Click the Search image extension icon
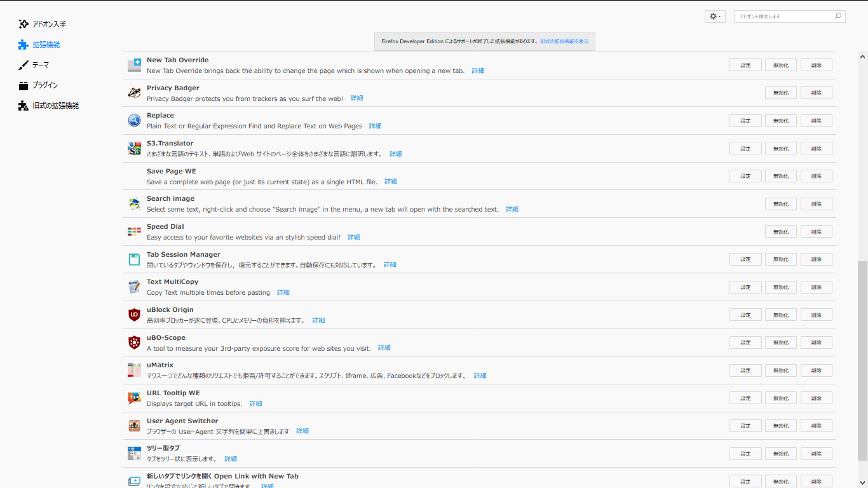The height and width of the screenshot is (488, 868). click(134, 203)
